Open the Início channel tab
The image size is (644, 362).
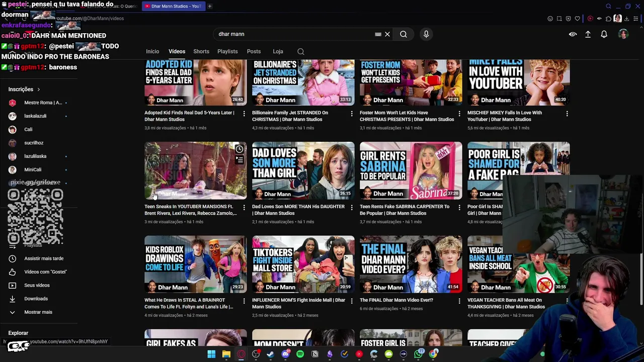152,51
